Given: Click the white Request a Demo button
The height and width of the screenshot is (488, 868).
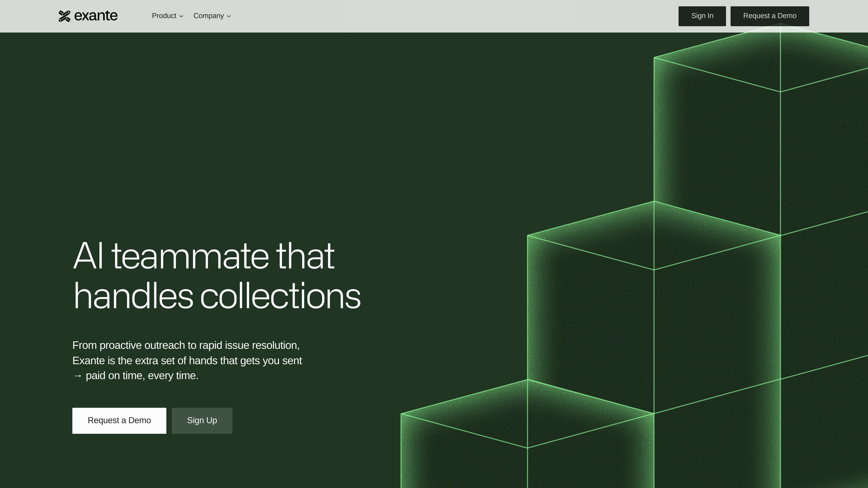Looking at the screenshot, I should [119, 421].
